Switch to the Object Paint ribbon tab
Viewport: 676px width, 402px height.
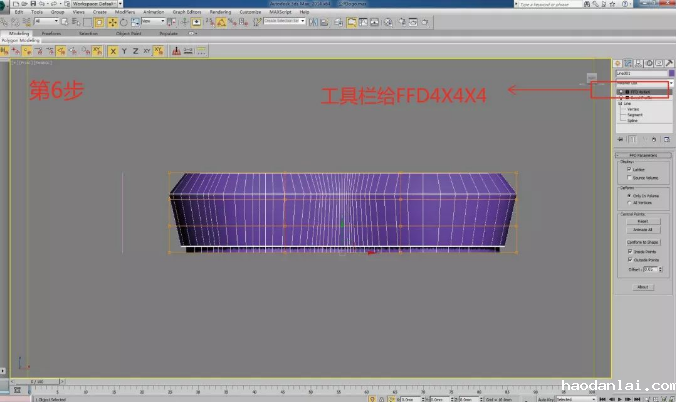(x=128, y=33)
